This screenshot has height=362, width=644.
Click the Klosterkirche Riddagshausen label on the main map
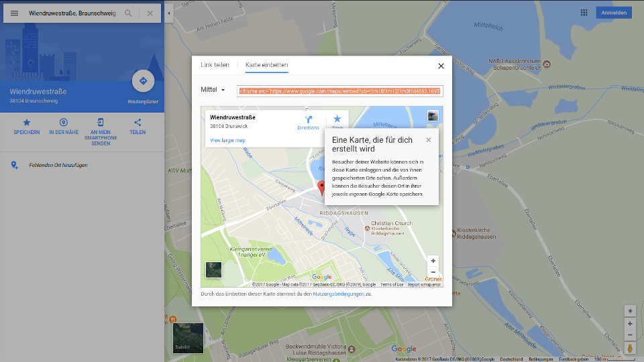476,233
